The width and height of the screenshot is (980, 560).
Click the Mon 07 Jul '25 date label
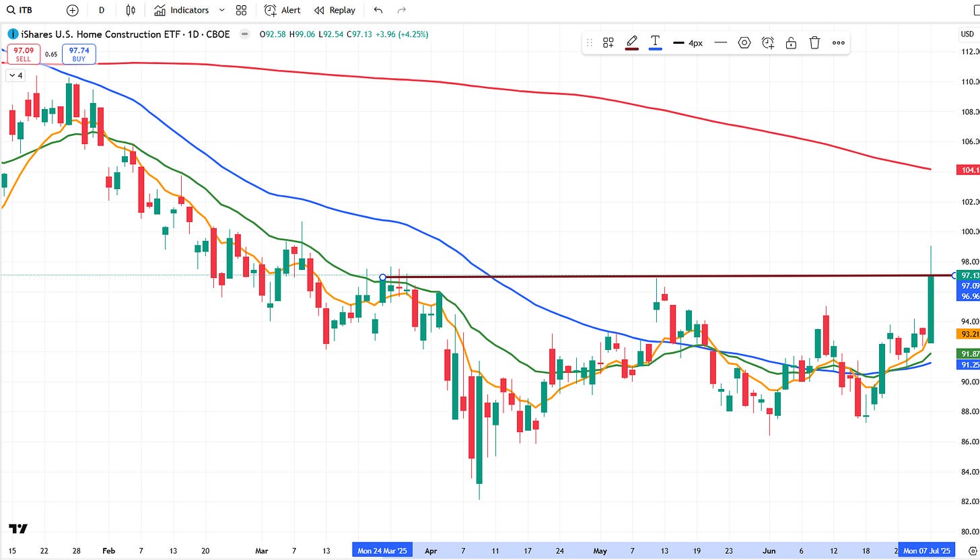[927, 551]
